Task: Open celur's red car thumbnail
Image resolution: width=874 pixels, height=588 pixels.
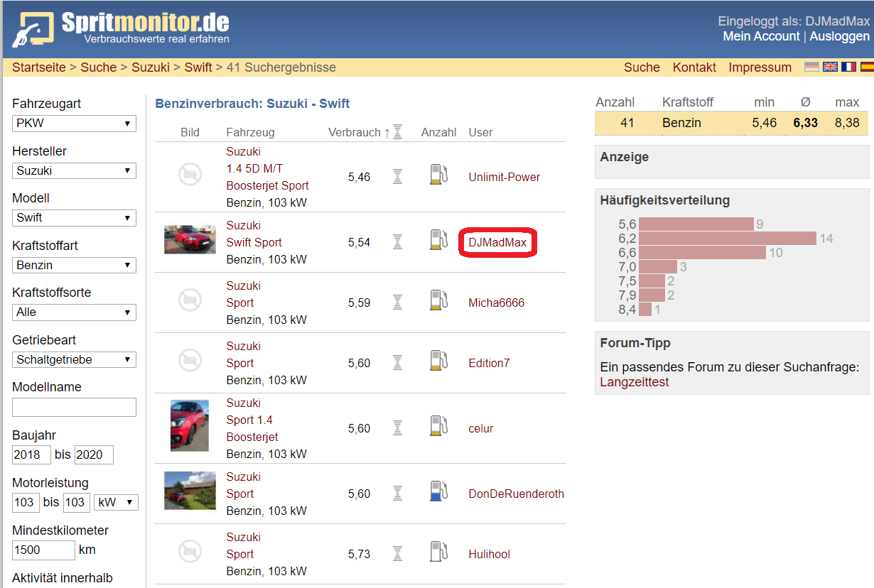Action: (190, 425)
